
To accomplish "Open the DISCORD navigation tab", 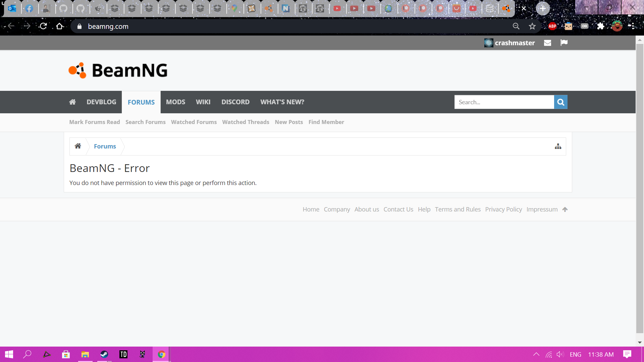I will (x=235, y=102).
